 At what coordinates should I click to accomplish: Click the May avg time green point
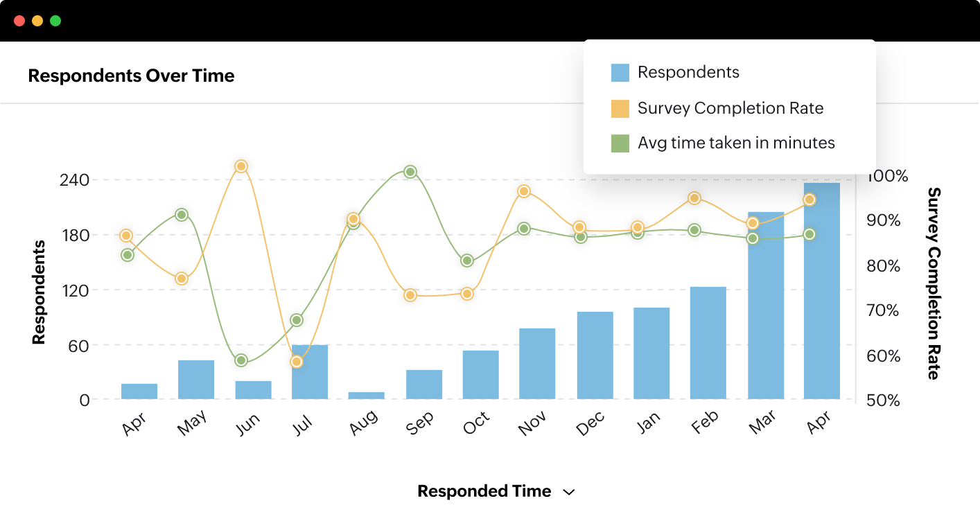pos(182,215)
